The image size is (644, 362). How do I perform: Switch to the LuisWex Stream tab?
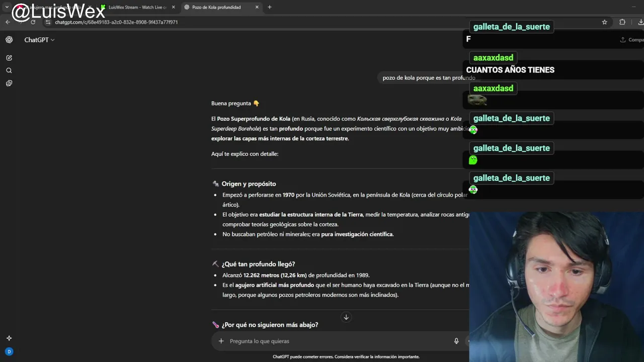pyautogui.click(x=137, y=7)
